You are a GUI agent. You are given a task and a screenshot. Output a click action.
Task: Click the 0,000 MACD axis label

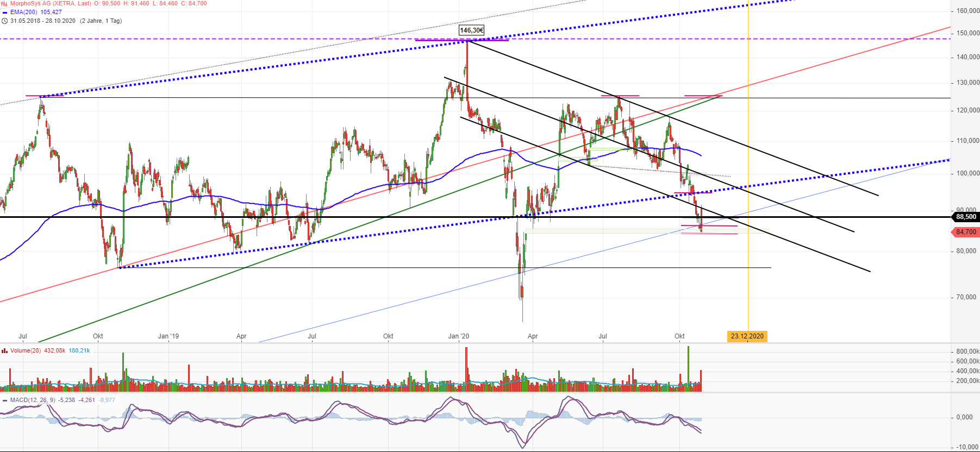[x=965, y=417]
